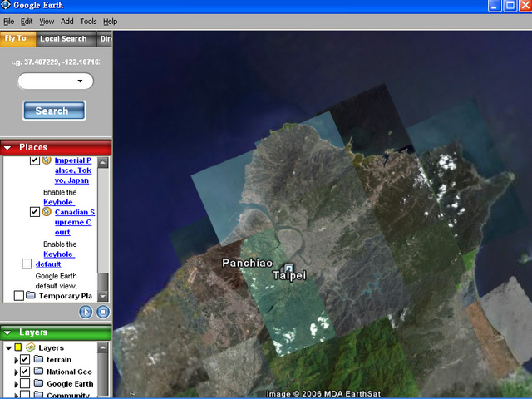Open the default view link
This screenshot has height=399, width=532.
click(48, 264)
